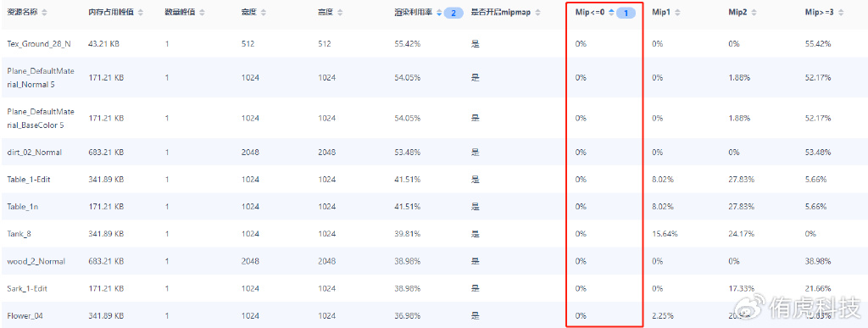868x328 pixels.
Task: Click the 数量峰值 column header label
Action: click(181, 12)
